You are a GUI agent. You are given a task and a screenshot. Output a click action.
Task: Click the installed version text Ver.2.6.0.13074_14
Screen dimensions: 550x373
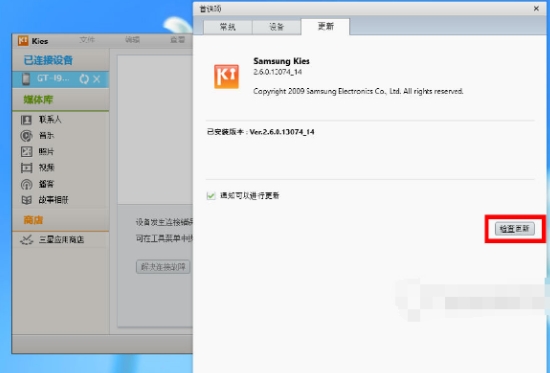pos(282,132)
